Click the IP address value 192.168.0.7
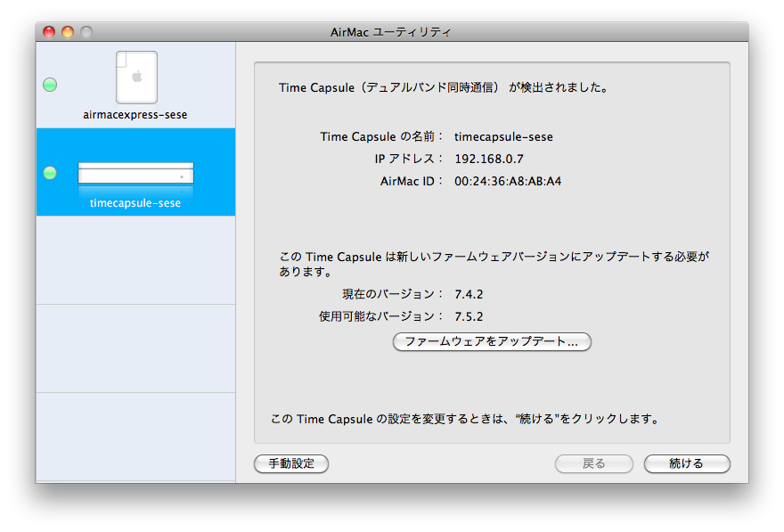This screenshot has width=784, height=532. (489, 159)
